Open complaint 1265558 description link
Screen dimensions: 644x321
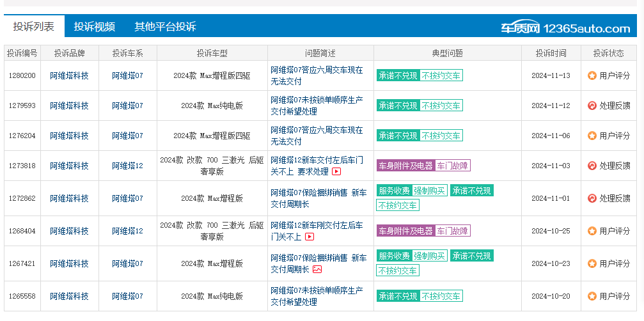317,296
